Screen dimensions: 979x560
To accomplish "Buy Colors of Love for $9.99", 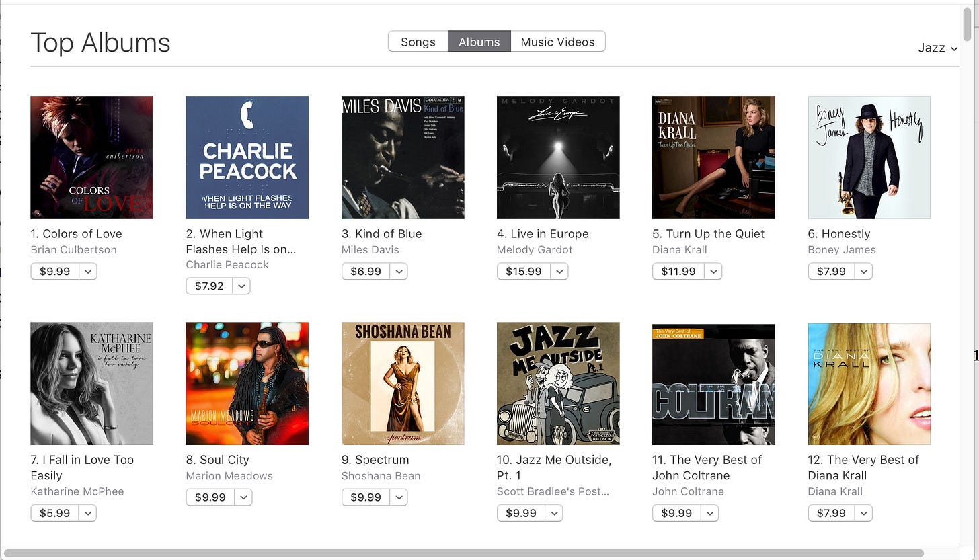I will (55, 271).
